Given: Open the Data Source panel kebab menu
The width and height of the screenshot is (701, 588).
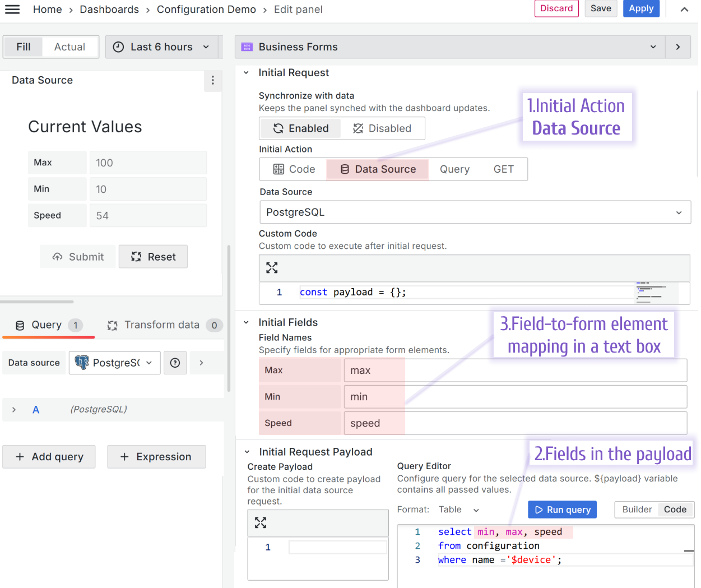Looking at the screenshot, I should (x=213, y=81).
